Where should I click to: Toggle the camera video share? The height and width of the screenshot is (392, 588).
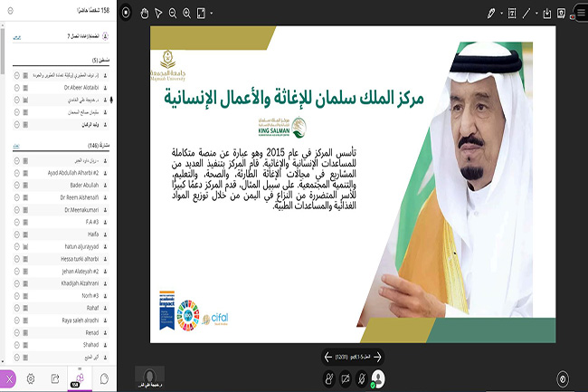(346, 379)
